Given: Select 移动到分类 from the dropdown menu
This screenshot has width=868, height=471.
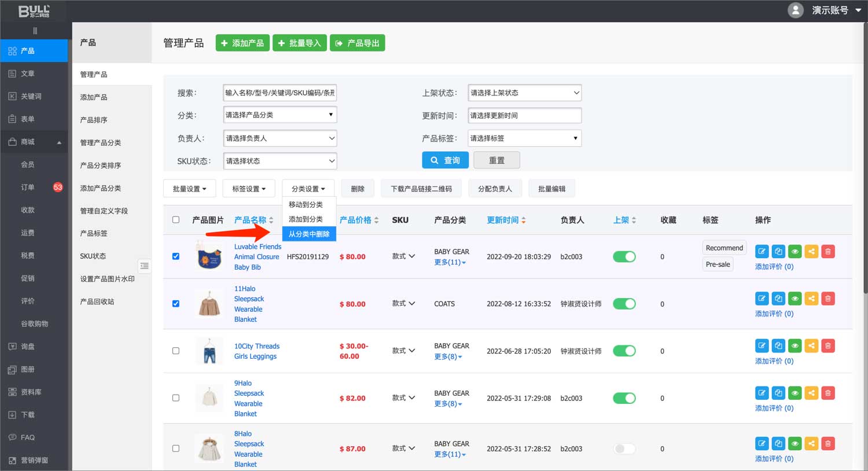Looking at the screenshot, I should pyautogui.click(x=306, y=205).
